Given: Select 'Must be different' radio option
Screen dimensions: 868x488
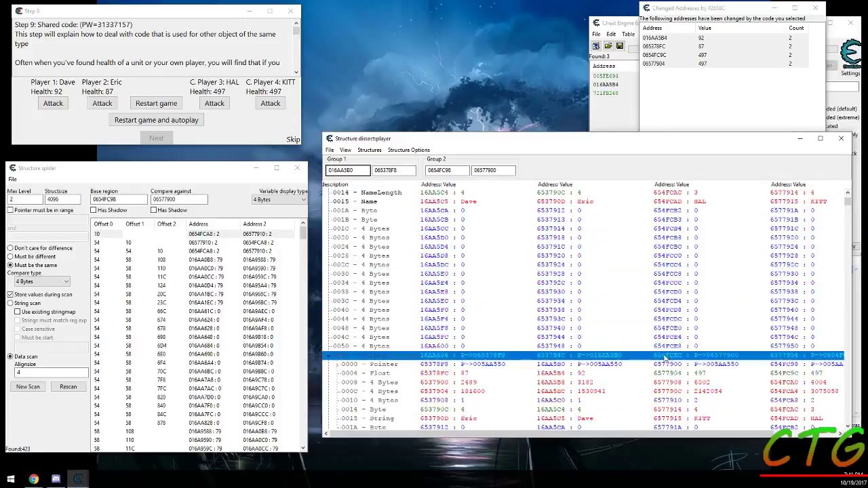Looking at the screenshot, I should pyautogui.click(x=10, y=256).
